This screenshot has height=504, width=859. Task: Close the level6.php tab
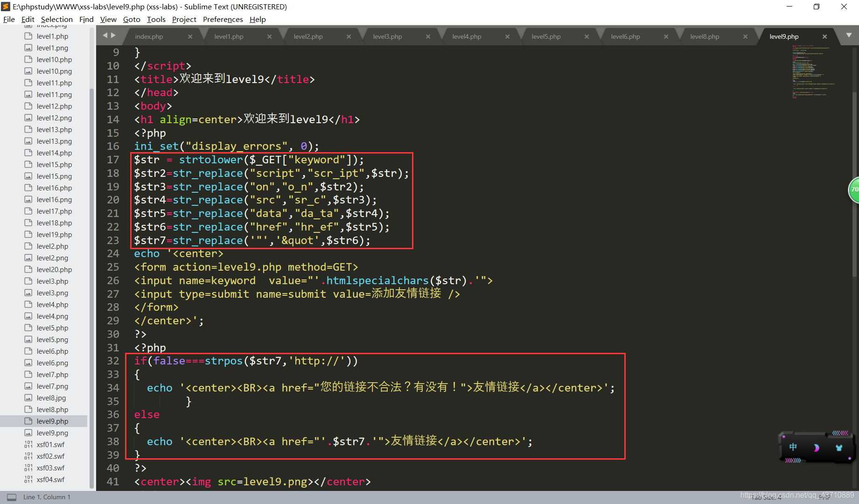pyautogui.click(x=666, y=36)
